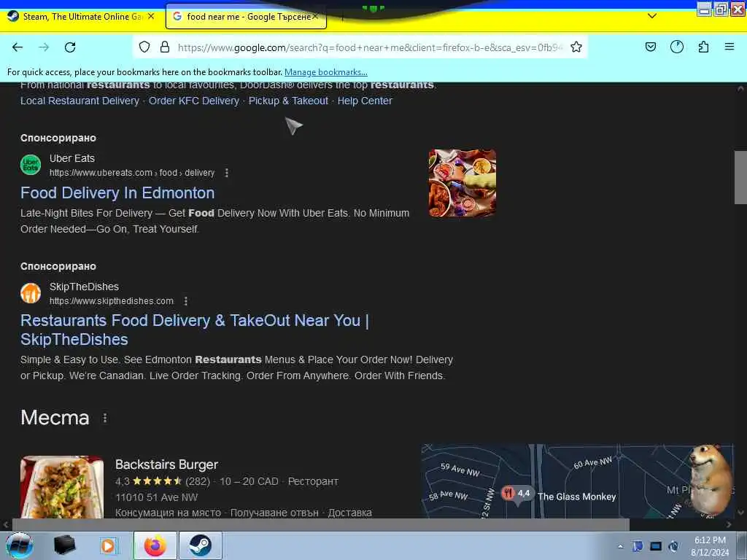The height and width of the screenshot is (560, 747).
Task: Open Local Restaurant Delivery link
Action: 80,101
